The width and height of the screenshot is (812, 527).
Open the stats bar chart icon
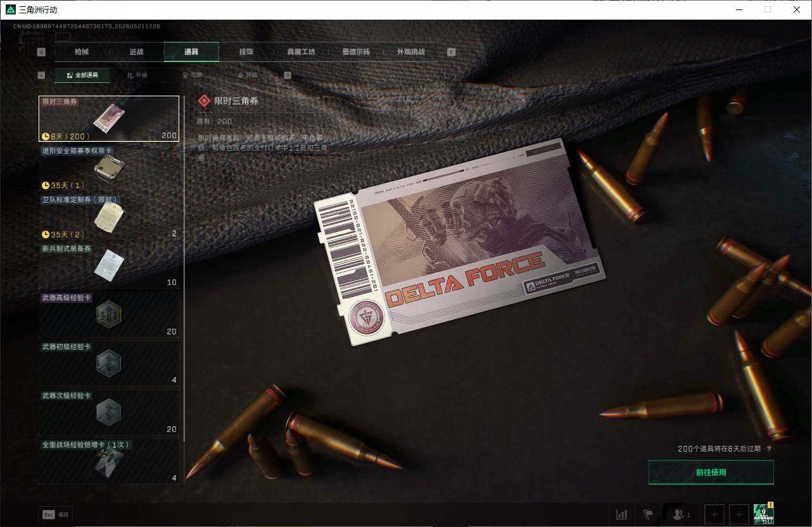(x=621, y=515)
